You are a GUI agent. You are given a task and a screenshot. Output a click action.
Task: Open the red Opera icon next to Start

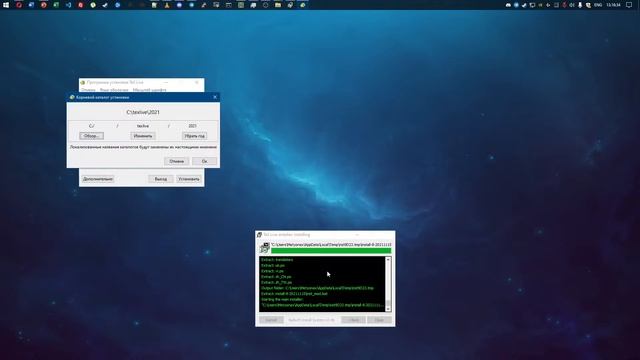pos(19,5)
